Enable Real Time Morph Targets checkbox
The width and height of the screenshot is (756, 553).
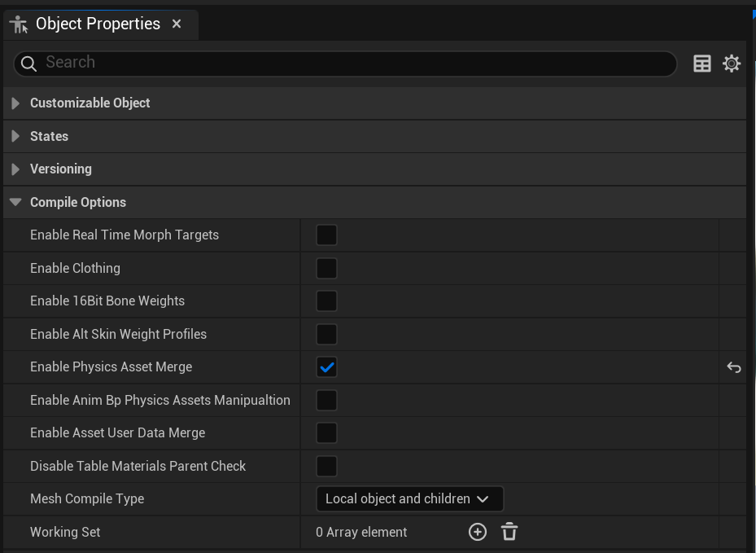click(326, 235)
